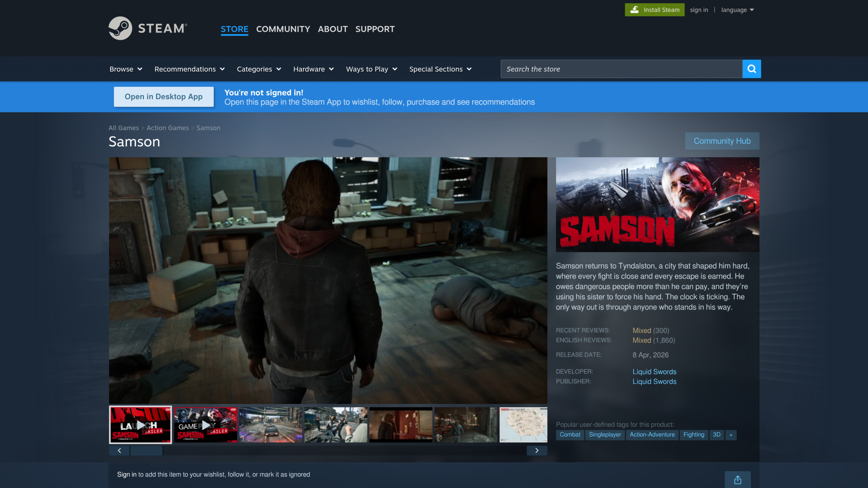Go to the STORE tab
Screen dimensions: 868x488
click(x=235, y=29)
